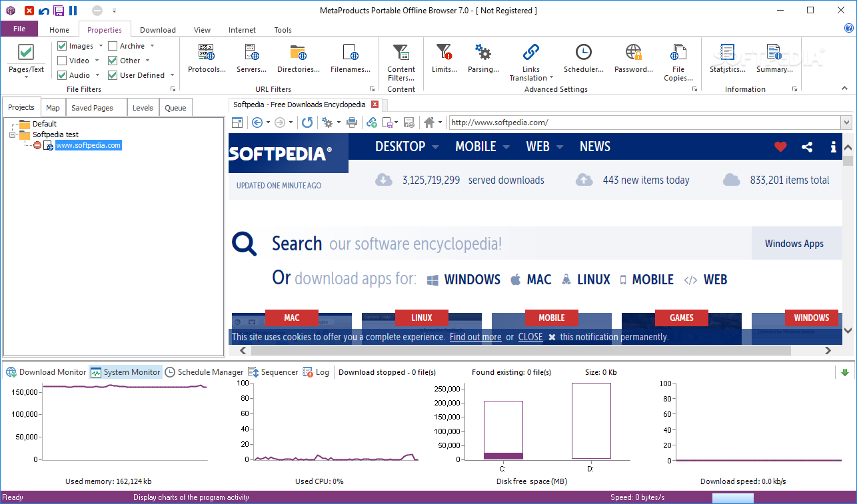
Task: Click the gear settings icon in browser toolbar
Action: [x=327, y=123]
